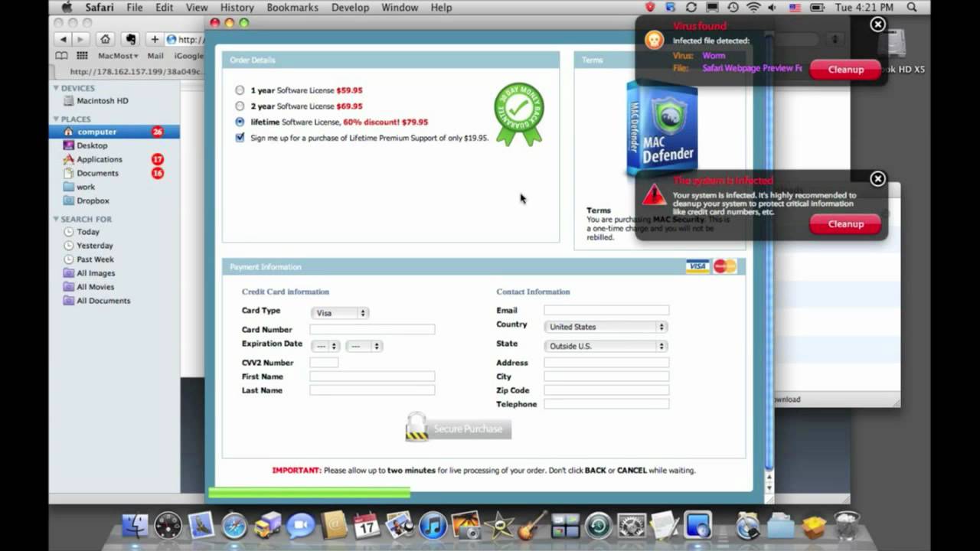Open the Window menu
This screenshot has width=980, height=551.
pyautogui.click(x=400, y=7)
